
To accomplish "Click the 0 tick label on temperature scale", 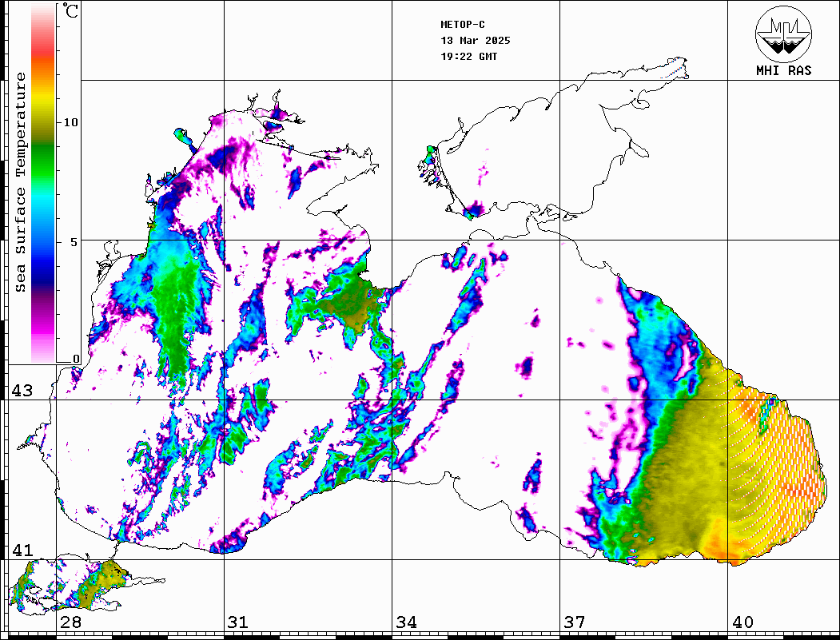I will (x=76, y=360).
